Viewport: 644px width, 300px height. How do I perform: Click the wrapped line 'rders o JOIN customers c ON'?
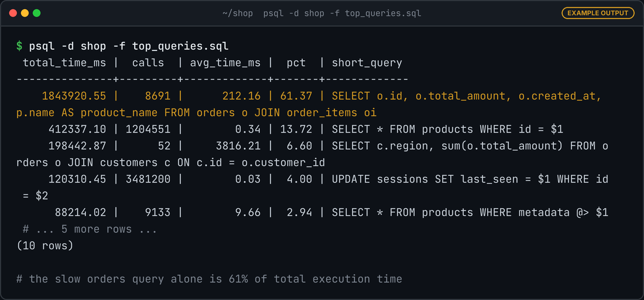click(103, 163)
